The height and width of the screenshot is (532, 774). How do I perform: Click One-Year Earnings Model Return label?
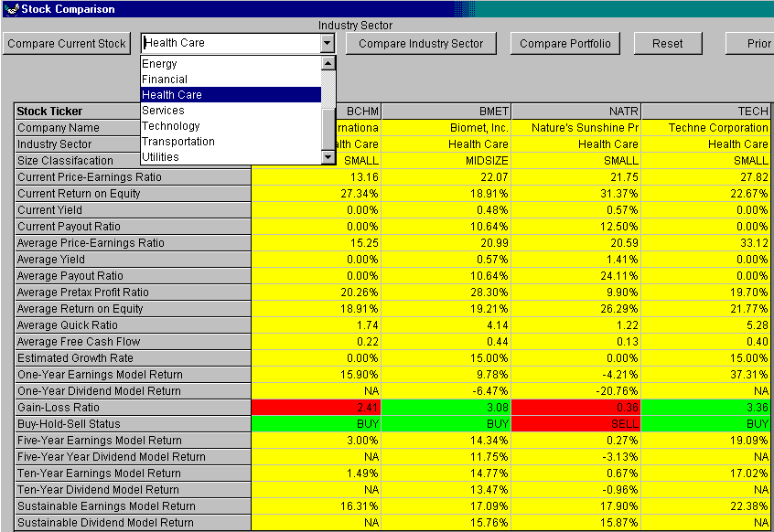[x=133, y=374]
